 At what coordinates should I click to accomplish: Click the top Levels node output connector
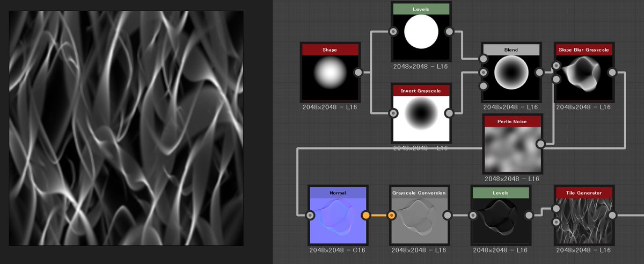[449, 32]
